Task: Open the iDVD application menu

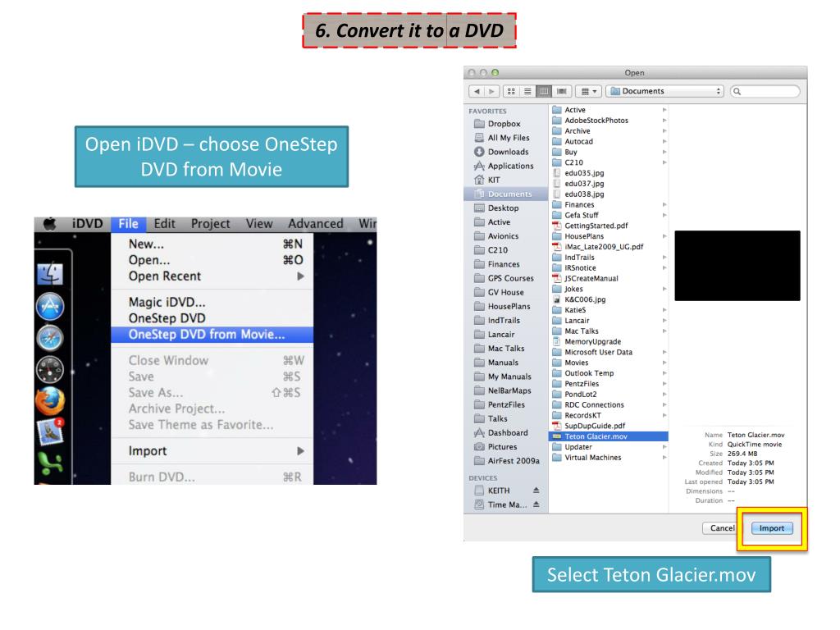Action: (87, 223)
